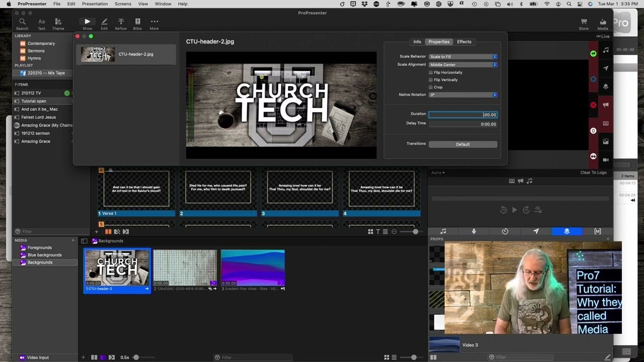Add a new media playlist with the plus
Screen dimensions: 644x362
(73, 240)
